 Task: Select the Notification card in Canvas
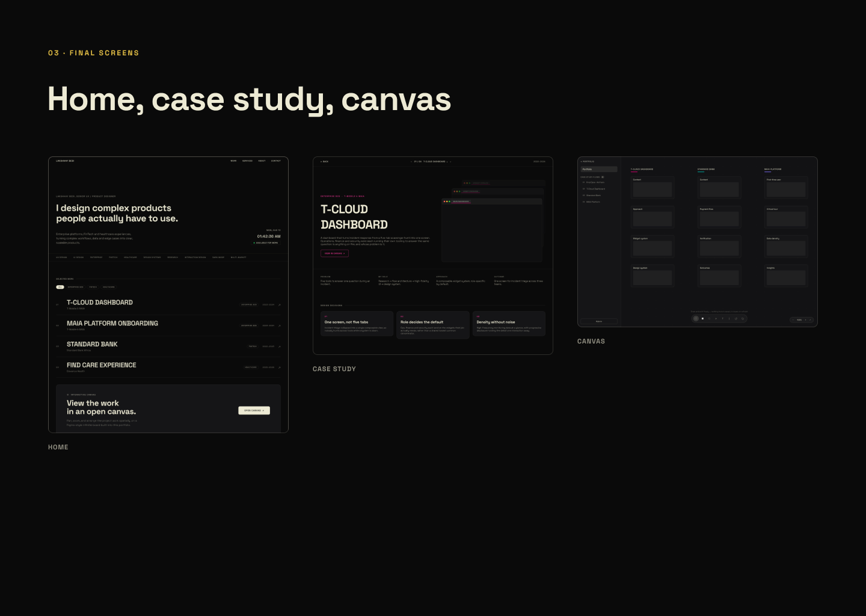pos(719,247)
